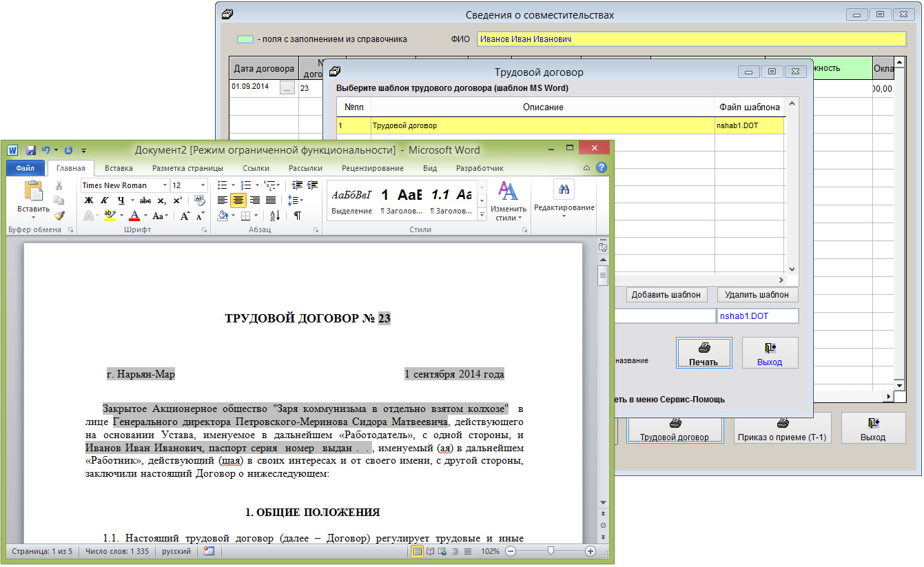This screenshot has height=567, width=924.
Task: Switch to the Рассылки tab
Action: (x=305, y=168)
